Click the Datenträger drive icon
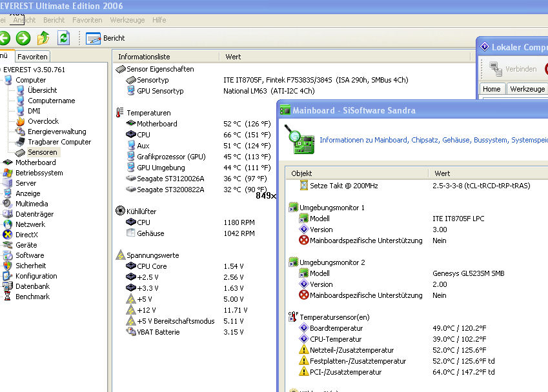The image size is (548, 392). click(8, 214)
